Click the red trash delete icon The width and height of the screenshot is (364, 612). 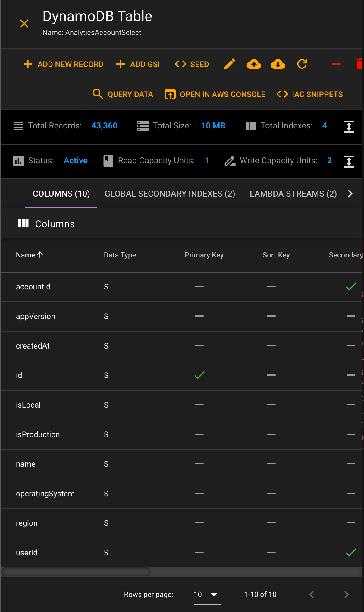pyautogui.click(x=359, y=64)
